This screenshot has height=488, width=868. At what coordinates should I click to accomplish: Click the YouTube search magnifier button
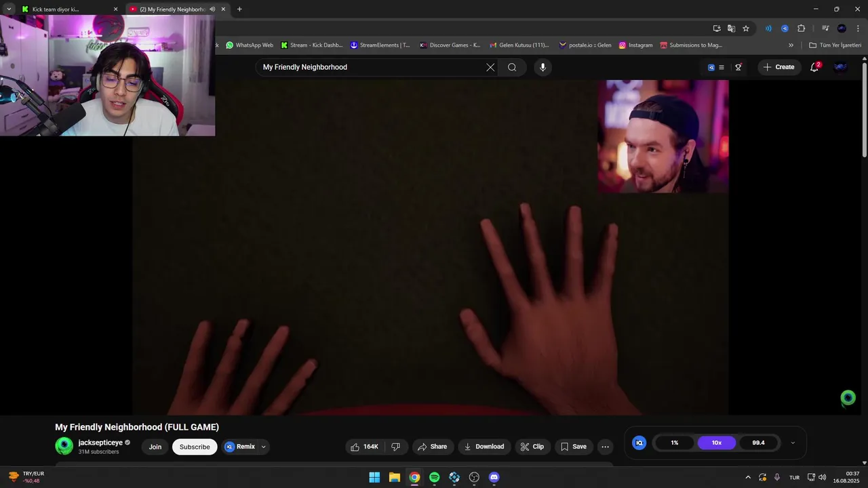pos(512,67)
